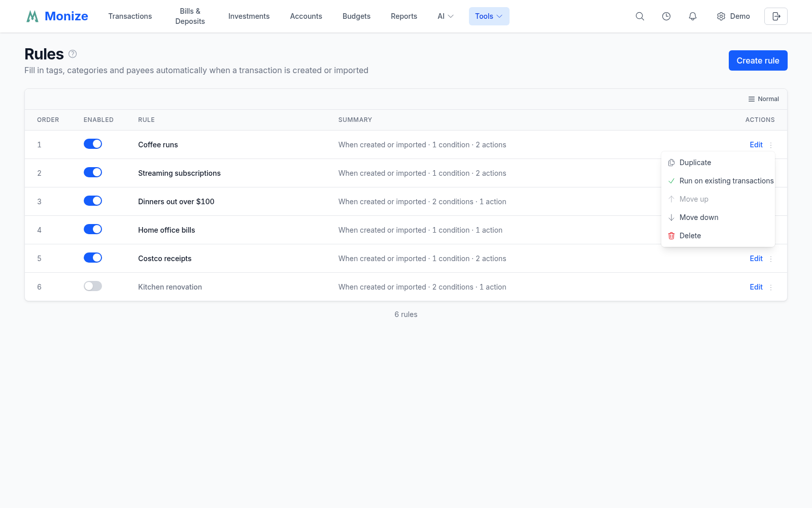Viewport: 812px width, 508px height.
Task: Open the Accounts page
Action: (x=306, y=16)
